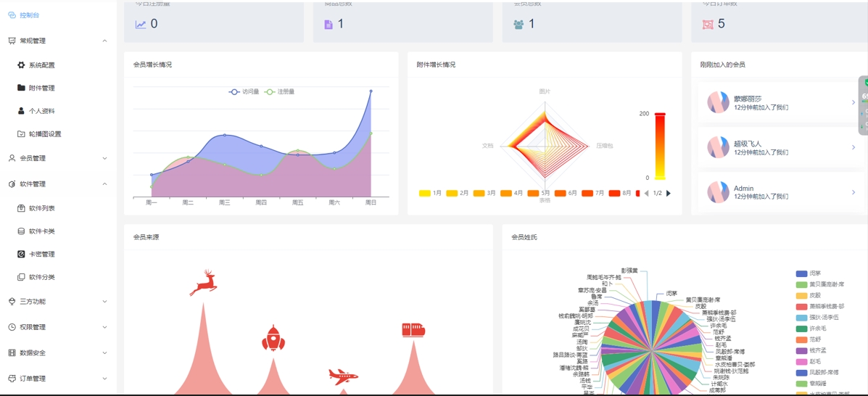The width and height of the screenshot is (868, 396).
Task: Toggle the 8月 radar legend entry
Action: 620,194
